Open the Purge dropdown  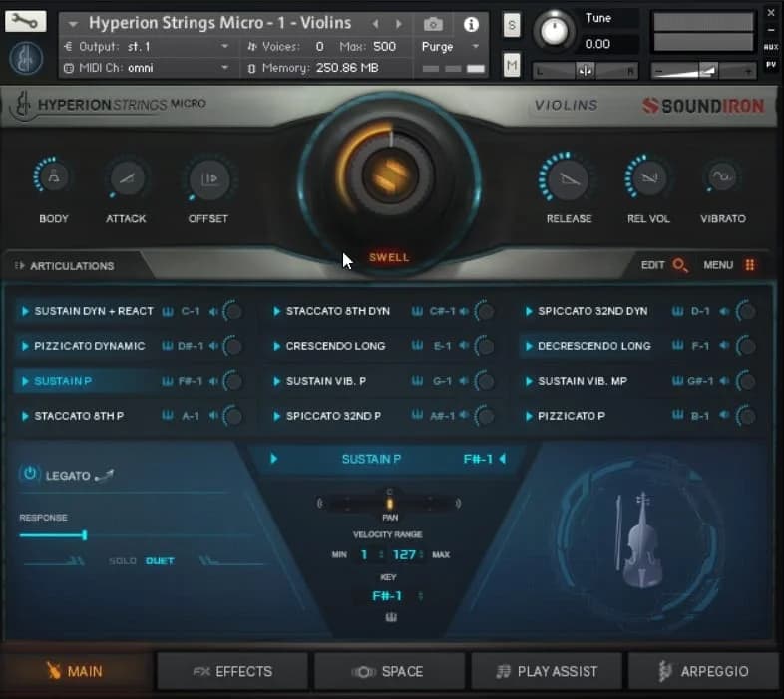[451, 47]
